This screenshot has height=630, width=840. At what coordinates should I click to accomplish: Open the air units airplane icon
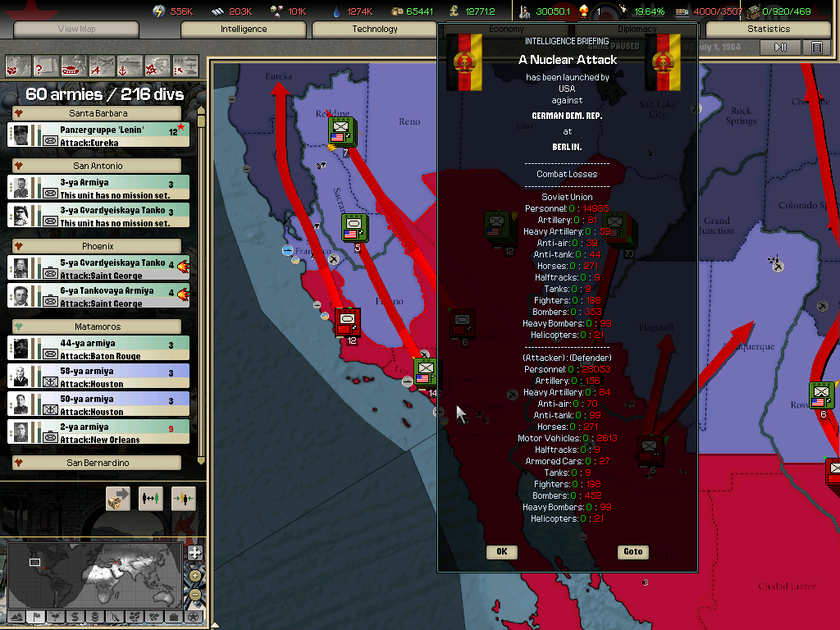(103, 65)
